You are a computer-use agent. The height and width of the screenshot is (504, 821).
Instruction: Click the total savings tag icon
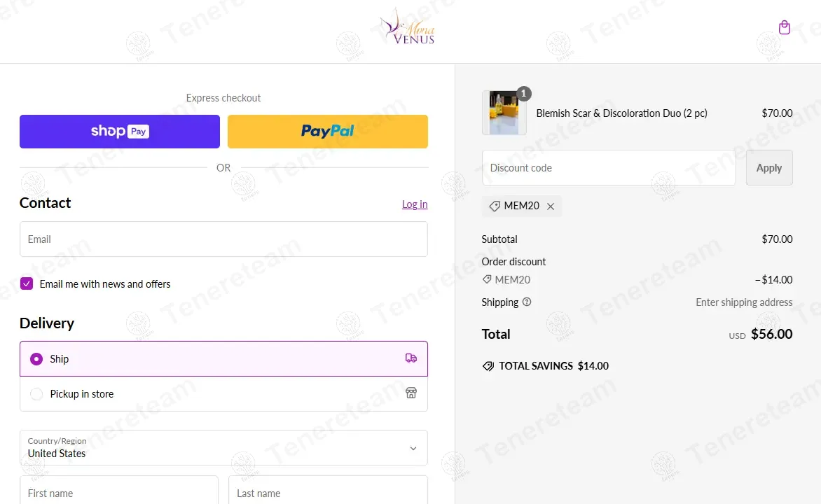point(488,366)
